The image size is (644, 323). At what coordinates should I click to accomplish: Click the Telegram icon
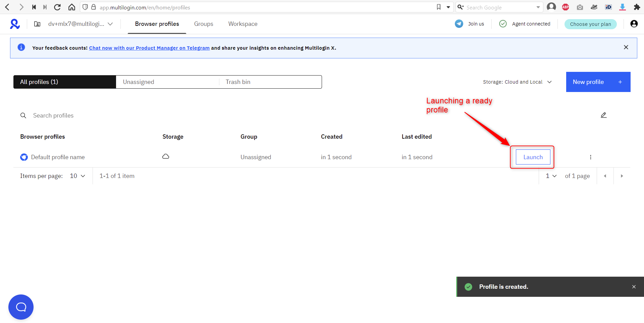[459, 24]
